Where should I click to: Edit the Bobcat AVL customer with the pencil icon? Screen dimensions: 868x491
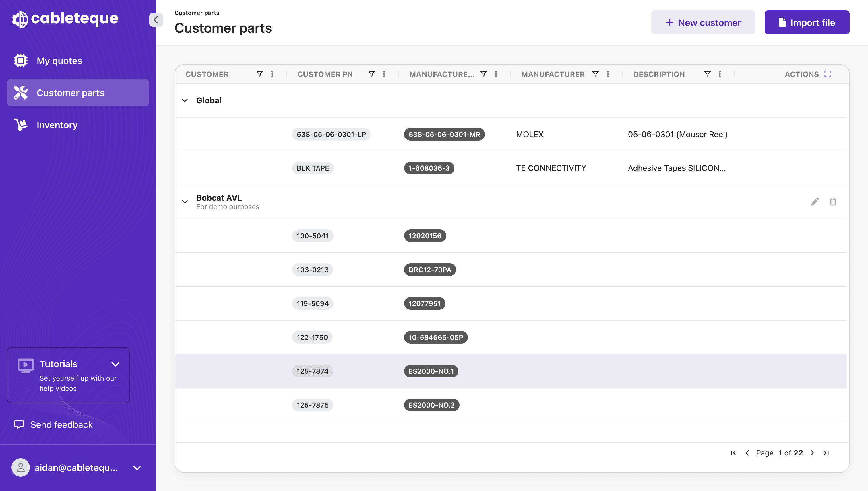point(815,202)
